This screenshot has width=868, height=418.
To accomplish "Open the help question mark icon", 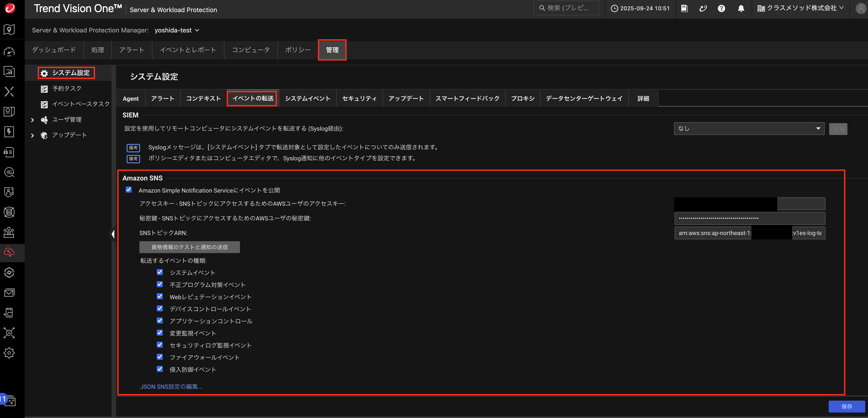I will (x=722, y=8).
